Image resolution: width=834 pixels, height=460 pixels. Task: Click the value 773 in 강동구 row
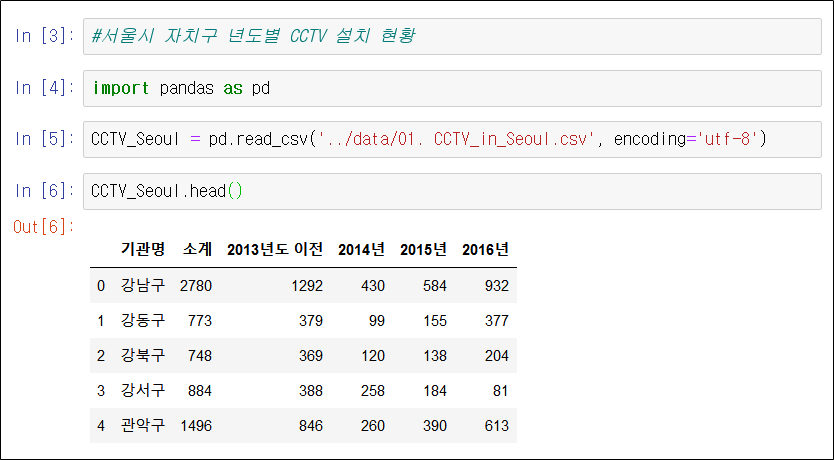tap(200, 321)
